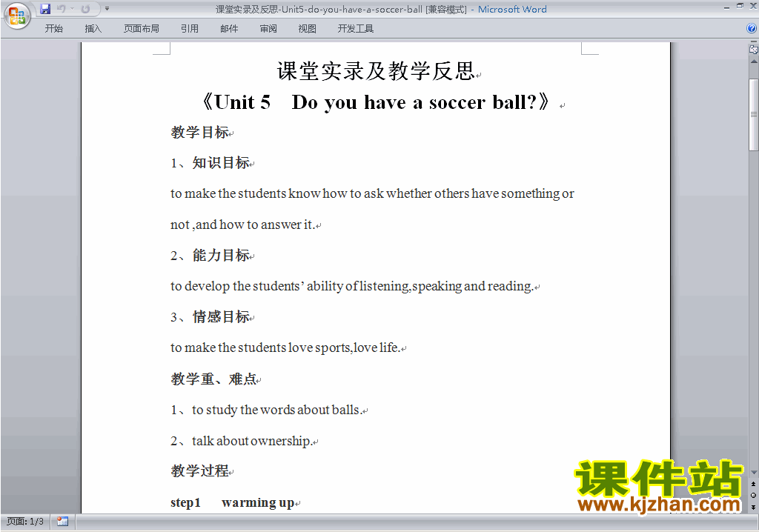Click the line 'talk about ownership.'
The width and height of the screenshot is (759, 532).
coord(252,441)
